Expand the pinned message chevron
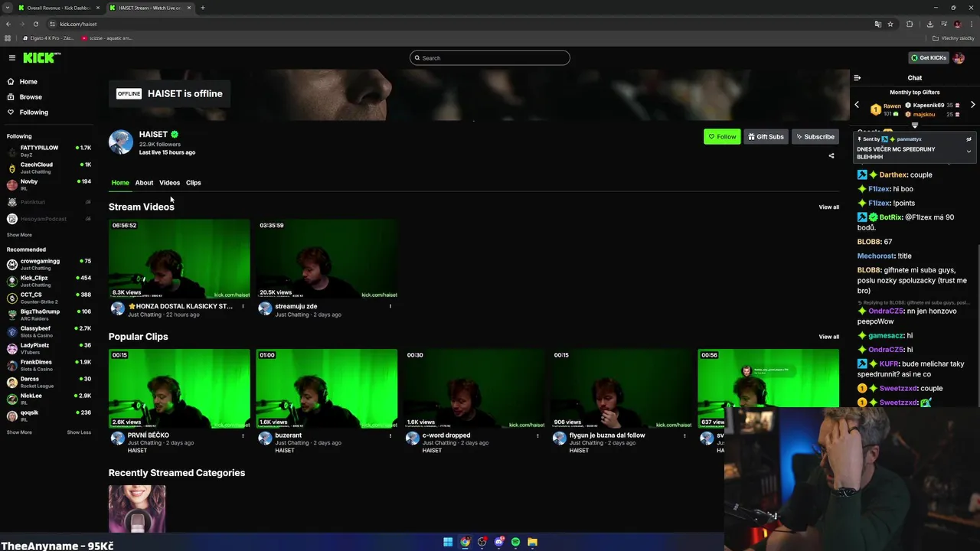980x551 pixels. pos(969,152)
